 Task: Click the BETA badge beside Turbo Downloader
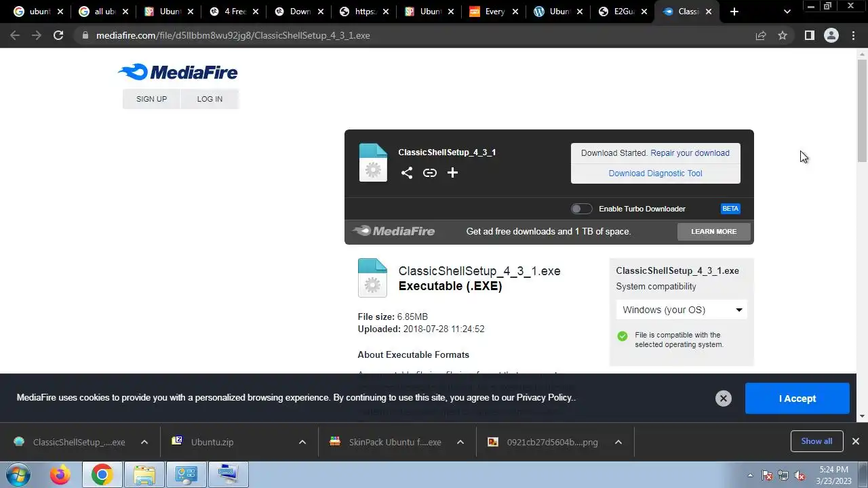(x=730, y=209)
